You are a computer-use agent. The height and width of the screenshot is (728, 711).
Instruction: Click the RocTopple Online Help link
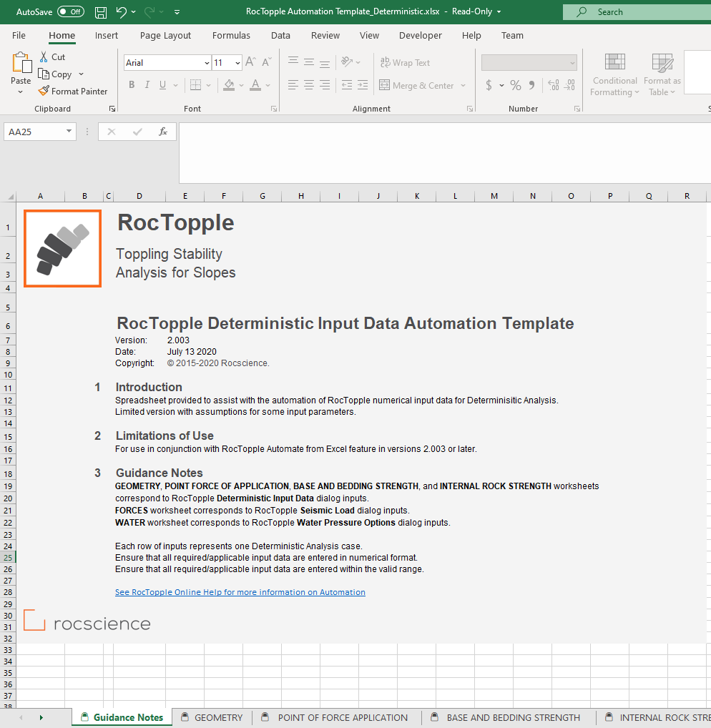240,591
